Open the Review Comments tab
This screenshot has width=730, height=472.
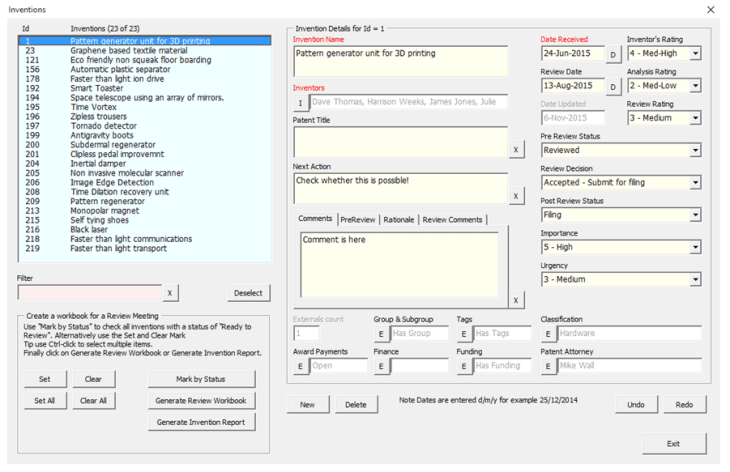[x=451, y=219]
